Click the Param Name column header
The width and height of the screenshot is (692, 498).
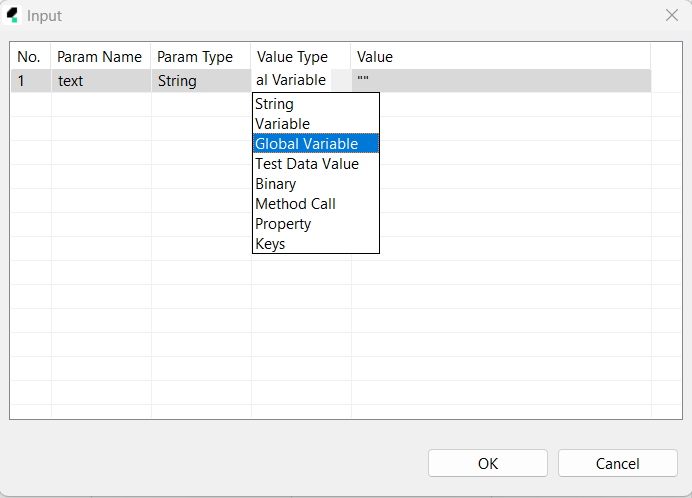100,57
